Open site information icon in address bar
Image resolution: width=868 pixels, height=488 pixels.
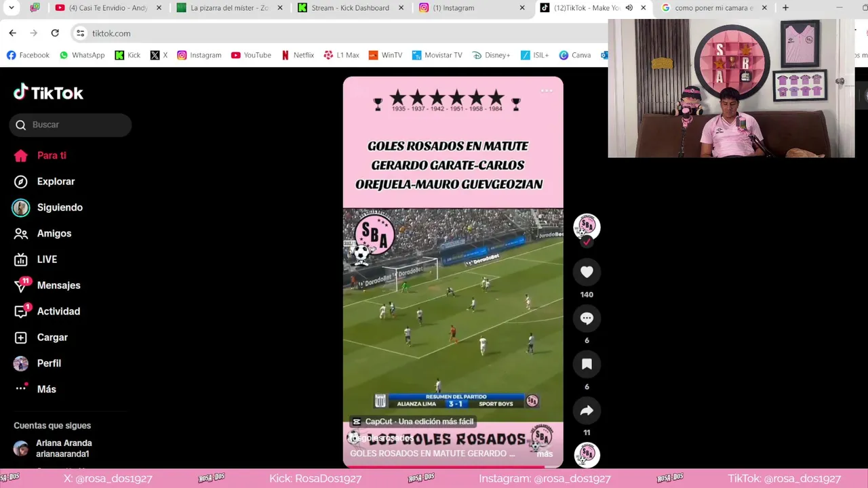click(81, 33)
